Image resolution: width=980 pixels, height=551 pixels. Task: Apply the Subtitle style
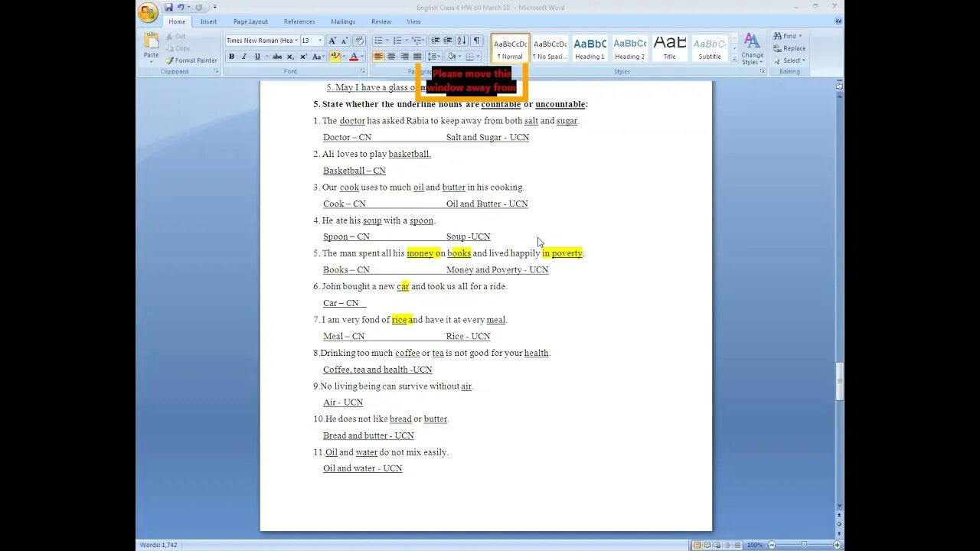pyautogui.click(x=709, y=48)
